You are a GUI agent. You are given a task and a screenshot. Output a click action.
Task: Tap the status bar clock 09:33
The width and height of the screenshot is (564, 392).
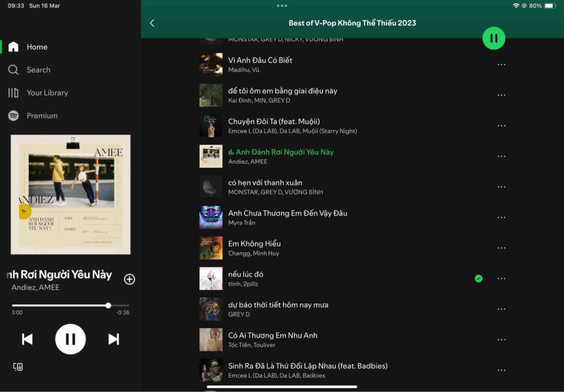tap(16, 6)
